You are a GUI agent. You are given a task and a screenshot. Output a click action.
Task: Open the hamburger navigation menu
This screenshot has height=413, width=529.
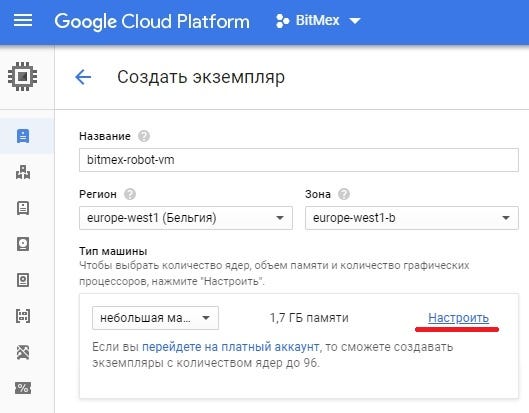23,20
